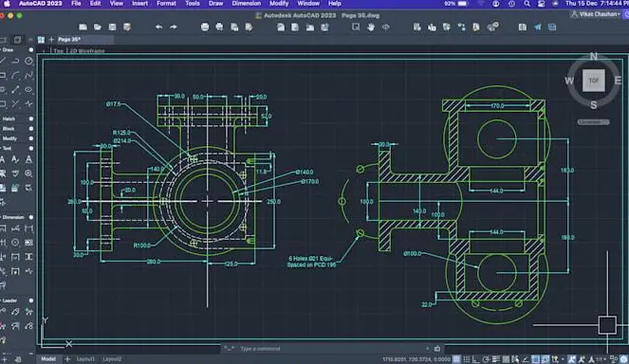Select the Orbit tool icon
This screenshot has width=629, height=364.
click(385, 27)
